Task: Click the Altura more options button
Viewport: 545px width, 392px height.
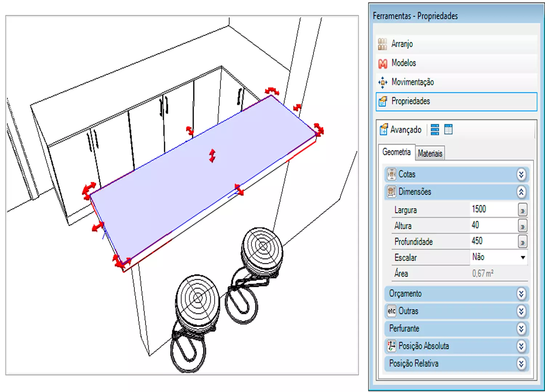Action: (x=522, y=226)
